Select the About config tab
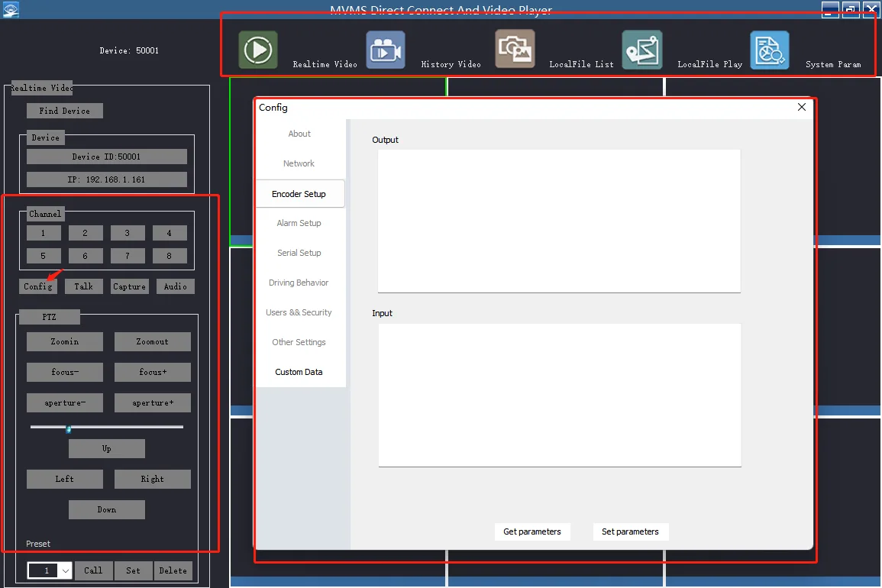882x588 pixels. click(x=299, y=134)
